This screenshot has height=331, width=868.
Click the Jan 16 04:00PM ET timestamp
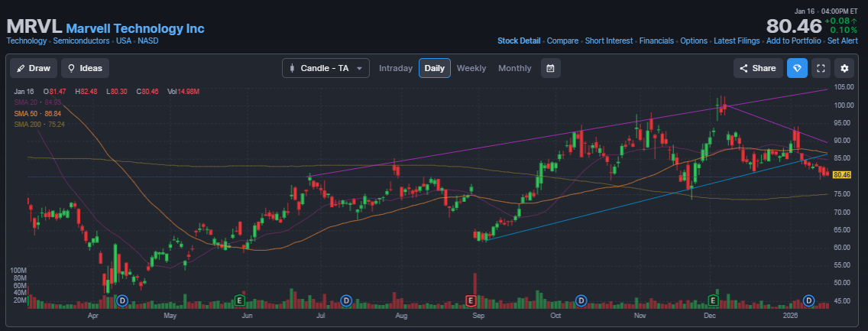826,11
